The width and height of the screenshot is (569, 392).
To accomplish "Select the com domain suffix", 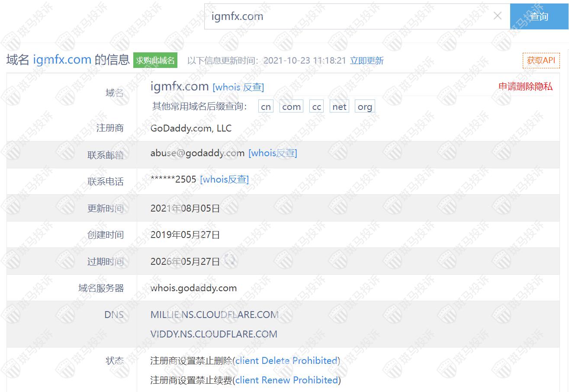I will tap(291, 107).
